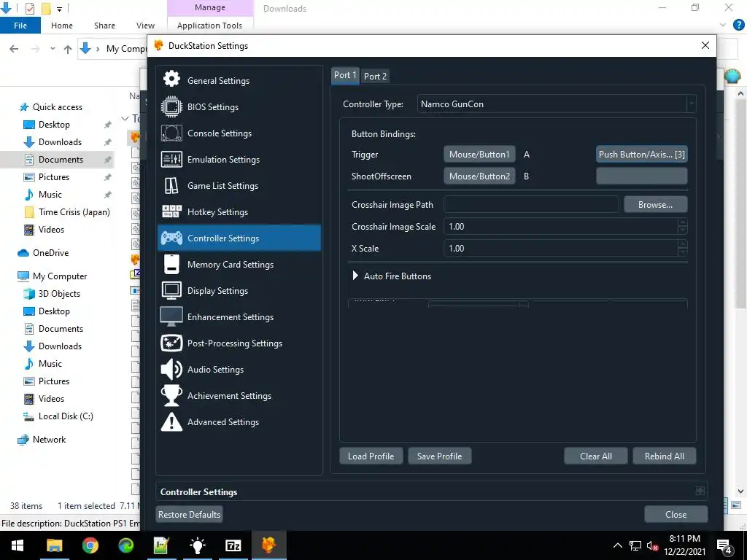Click Load Profile button
Image resolution: width=747 pixels, height=560 pixels.
pyautogui.click(x=371, y=456)
